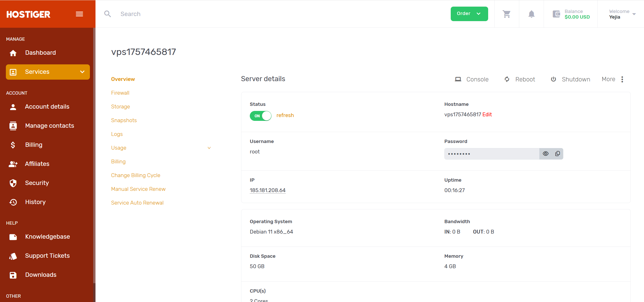Click the IP address 185.181.208.64
The image size is (644, 302).
(x=268, y=190)
